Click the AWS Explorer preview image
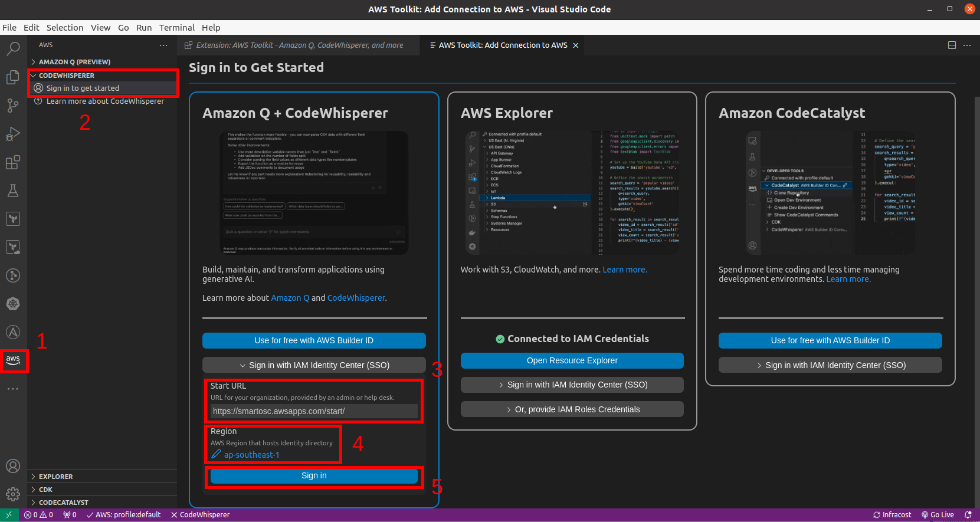 [x=572, y=193]
